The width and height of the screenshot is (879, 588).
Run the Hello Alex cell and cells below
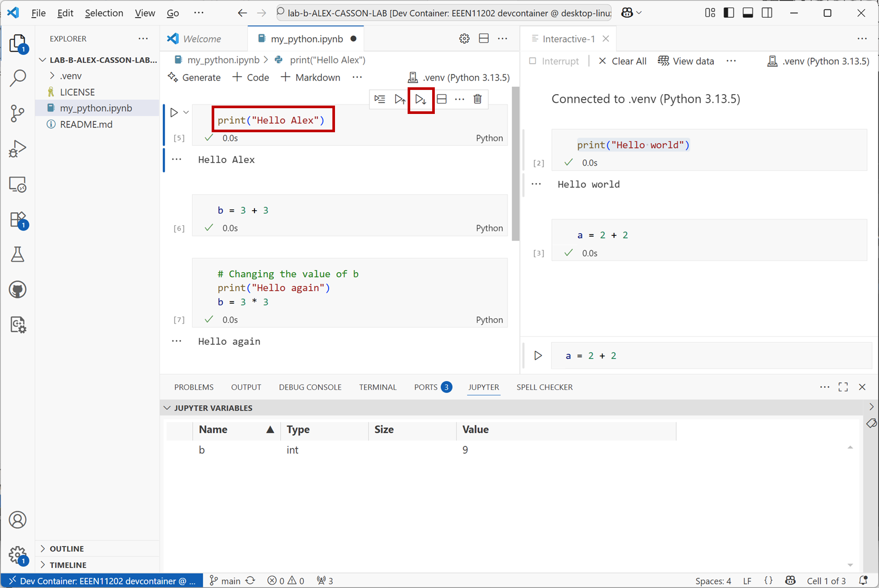pyautogui.click(x=421, y=99)
